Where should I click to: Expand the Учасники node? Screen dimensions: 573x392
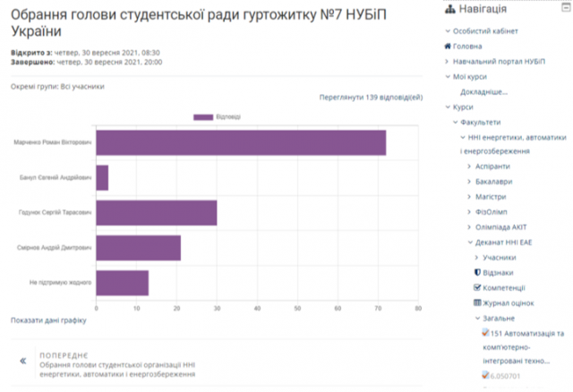click(x=476, y=258)
